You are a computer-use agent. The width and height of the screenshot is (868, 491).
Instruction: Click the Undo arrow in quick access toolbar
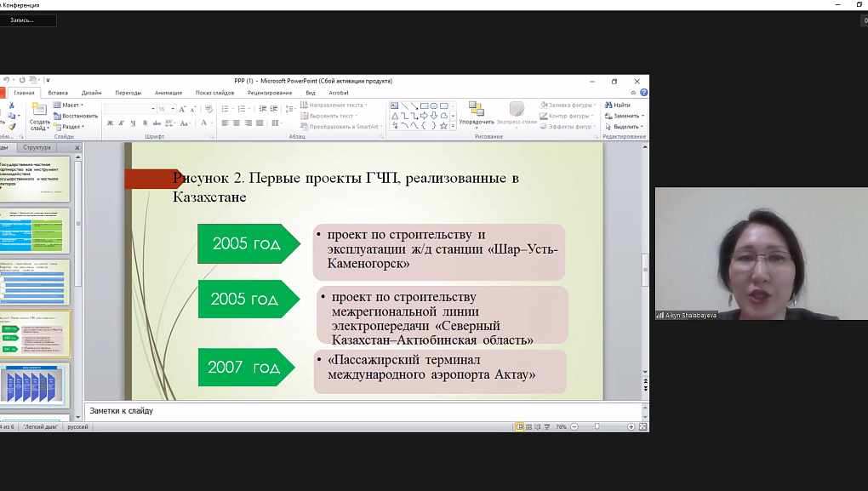[6, 80]
